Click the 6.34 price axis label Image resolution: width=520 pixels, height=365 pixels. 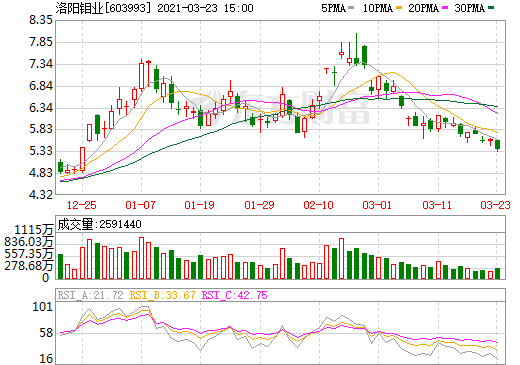pyautogui.click(x=41, y=108)
